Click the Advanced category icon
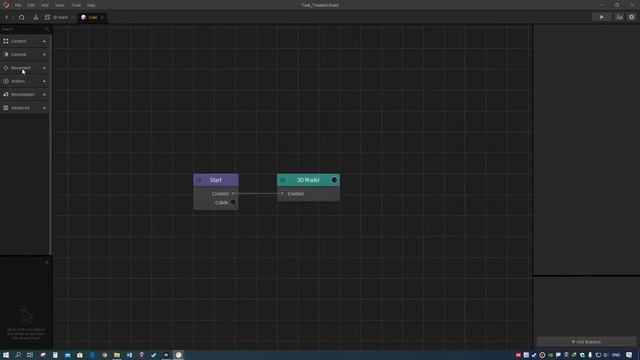 (6, 108)
